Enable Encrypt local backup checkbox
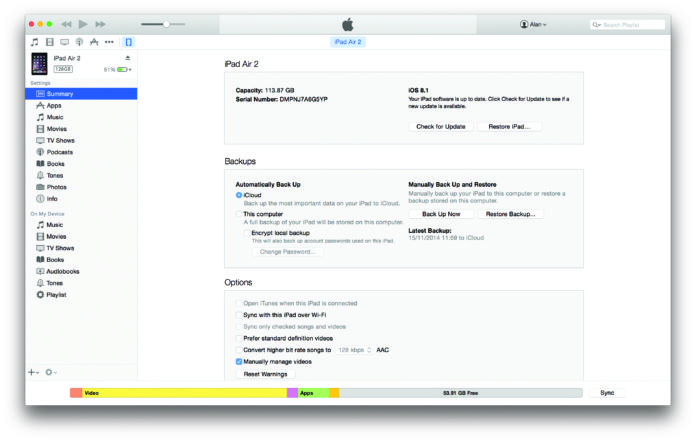This screenshot has height=441, width=696. 247,233
